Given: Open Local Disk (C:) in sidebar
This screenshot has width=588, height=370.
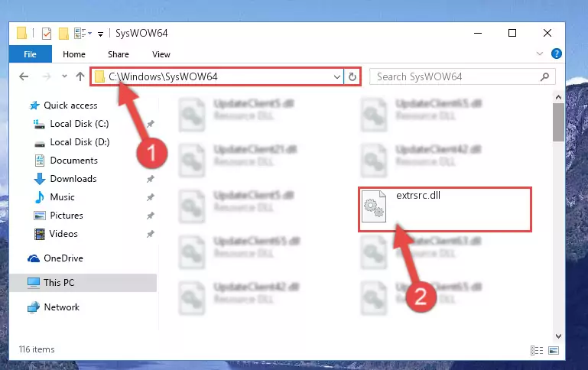Looking at the screenshot, I should (x=79, y=124).
